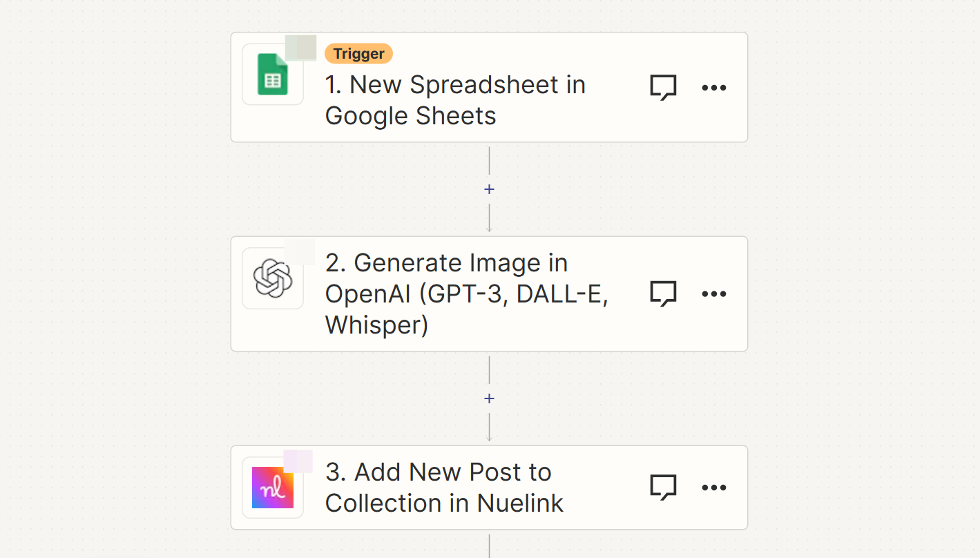Open comments on the Nuelink step
This screenshot has height=558, width=980.
point(663,488)
